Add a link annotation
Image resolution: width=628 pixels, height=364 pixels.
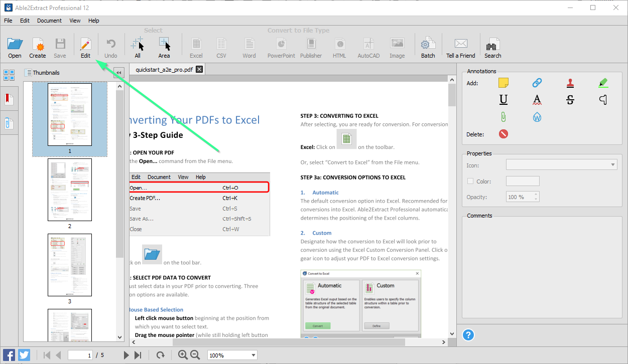pos(537,83)
